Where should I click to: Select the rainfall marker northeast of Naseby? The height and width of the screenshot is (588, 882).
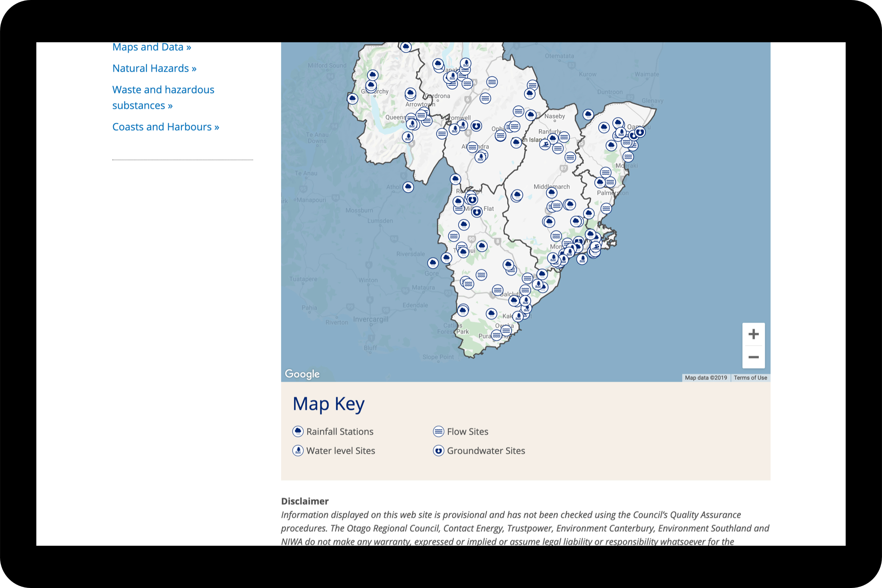tap(588, 114)
